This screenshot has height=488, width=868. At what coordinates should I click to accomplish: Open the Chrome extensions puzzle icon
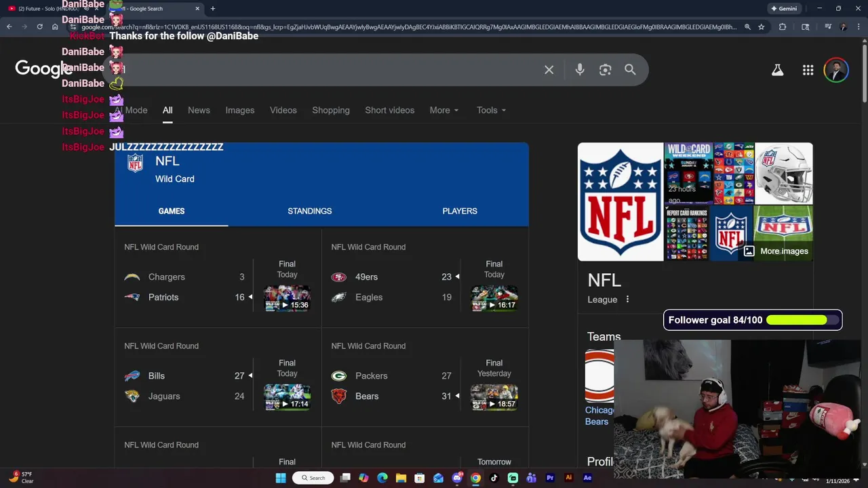point(783,26)
